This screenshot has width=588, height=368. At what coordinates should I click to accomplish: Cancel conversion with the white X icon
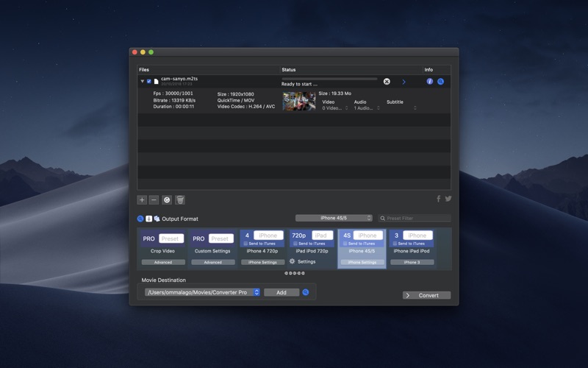[x=387, y=82]
